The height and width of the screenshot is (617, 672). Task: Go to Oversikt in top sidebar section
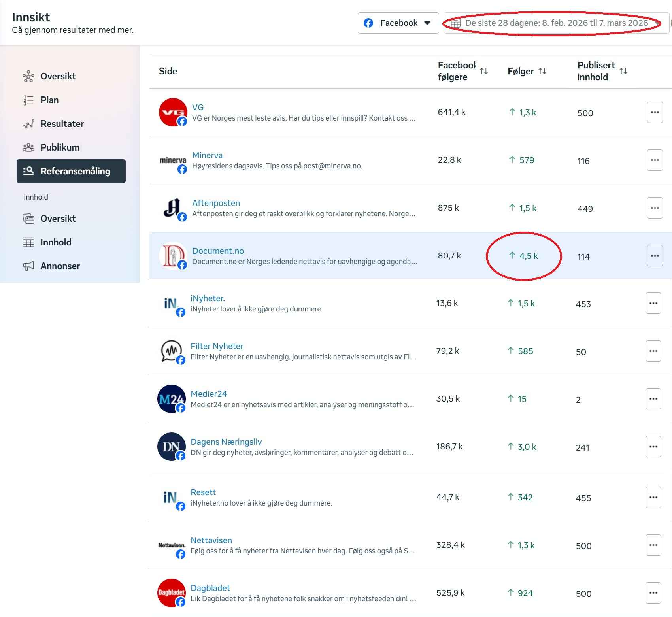pos(58,76)
